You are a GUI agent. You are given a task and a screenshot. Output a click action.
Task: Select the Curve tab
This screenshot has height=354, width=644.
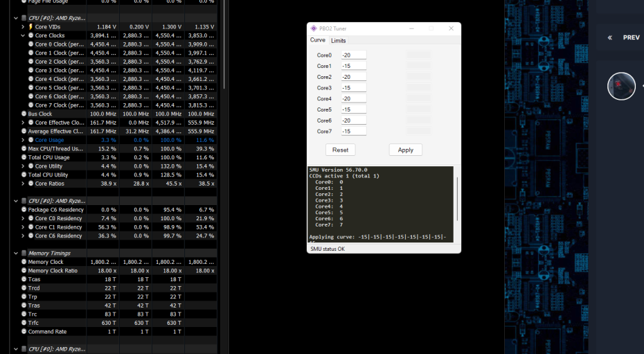(317, 40)
